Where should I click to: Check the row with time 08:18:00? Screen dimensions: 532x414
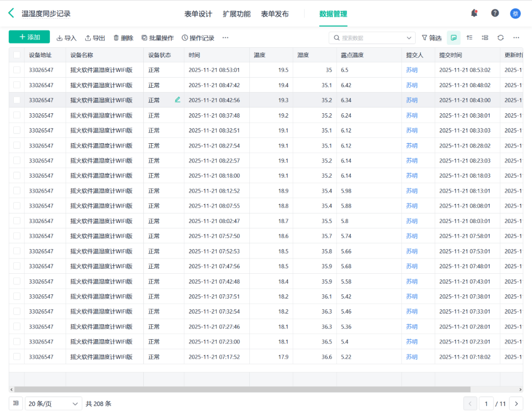(x=17, y=176)
